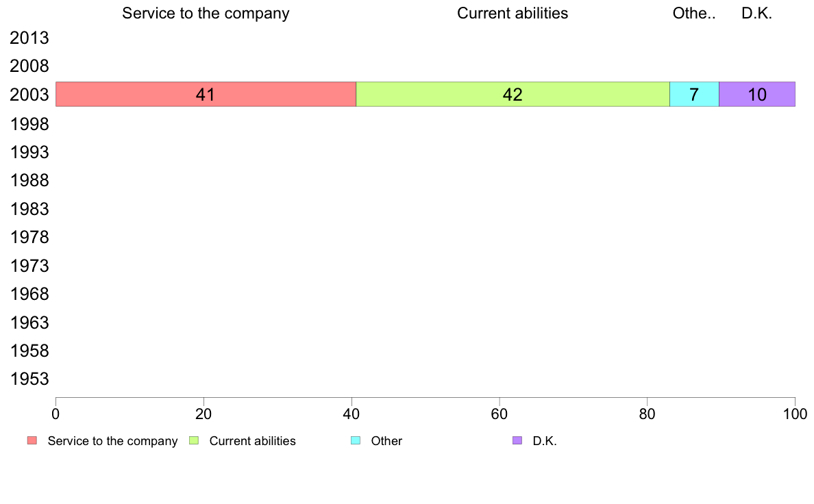814x504 pixels.
Task: Click the 60 tick on the x-axis
Action: click(x=500, y=414)
